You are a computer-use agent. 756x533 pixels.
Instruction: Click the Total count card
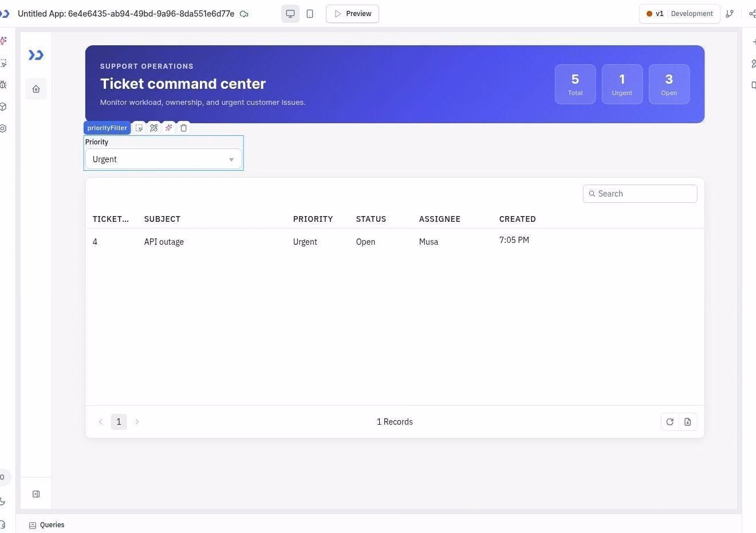pos(575,84)
